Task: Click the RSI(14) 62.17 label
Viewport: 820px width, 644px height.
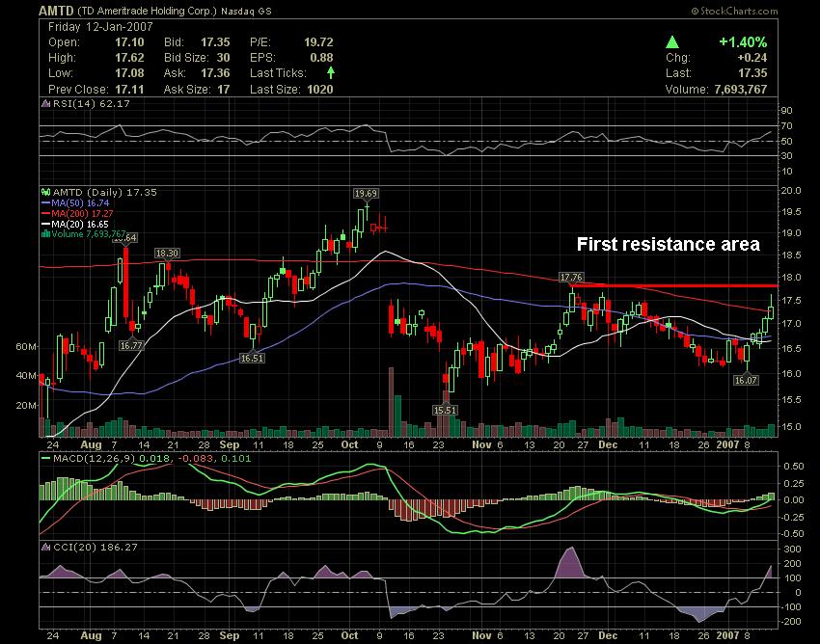Action: (91, 103)
